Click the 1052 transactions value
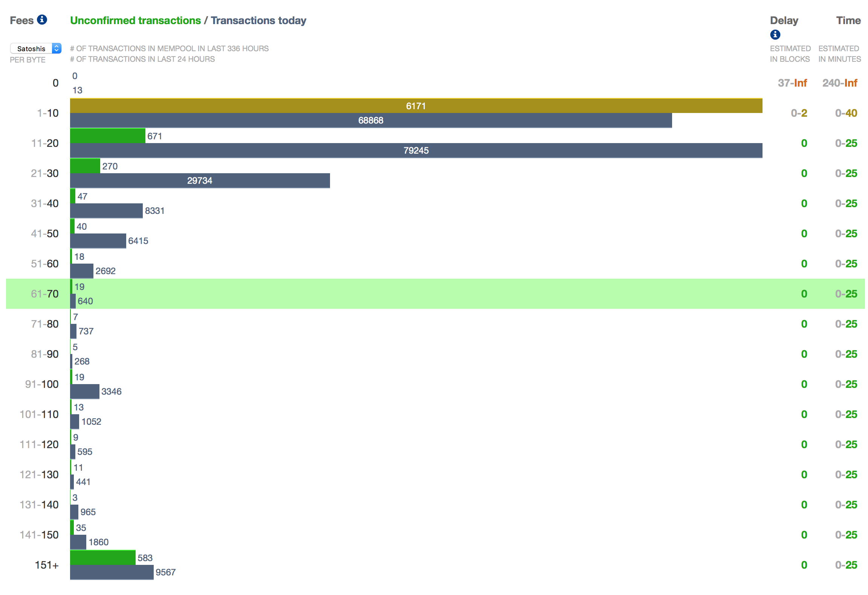 click(91, 422)
